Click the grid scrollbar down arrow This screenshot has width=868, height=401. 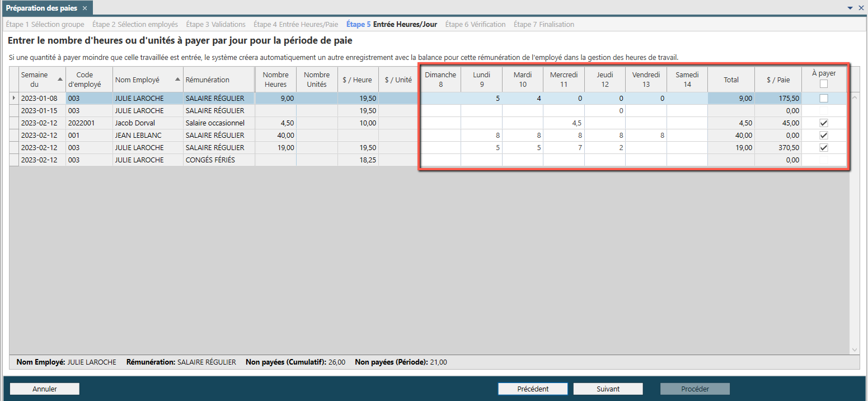point(854,349)
